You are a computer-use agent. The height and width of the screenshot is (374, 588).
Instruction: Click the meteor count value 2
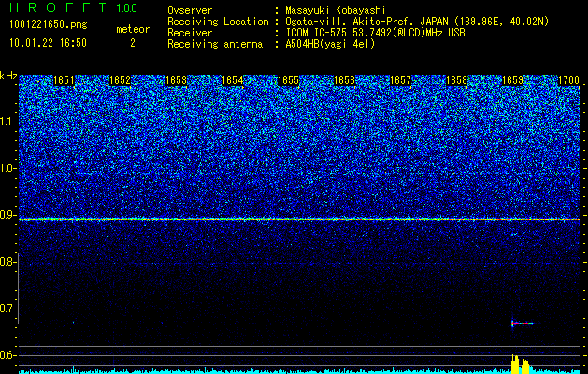tap(133, 43)
